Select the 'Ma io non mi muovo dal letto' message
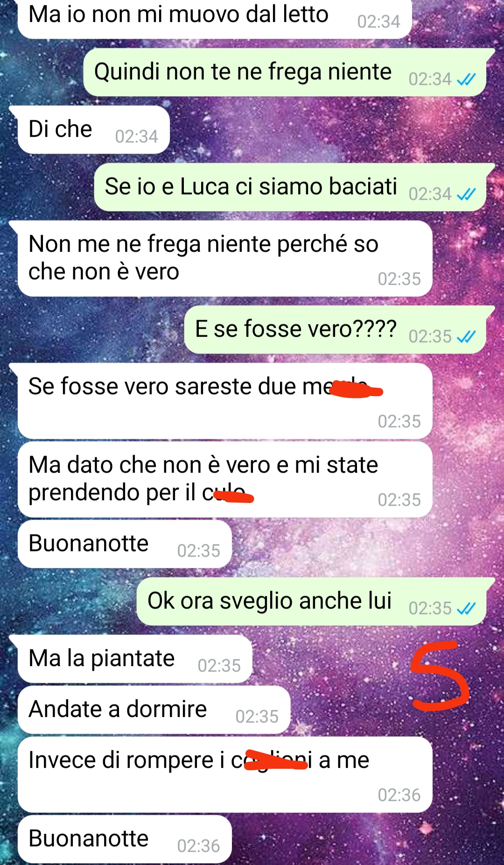The width and height of the screenshot is (504, 865). 215,19
